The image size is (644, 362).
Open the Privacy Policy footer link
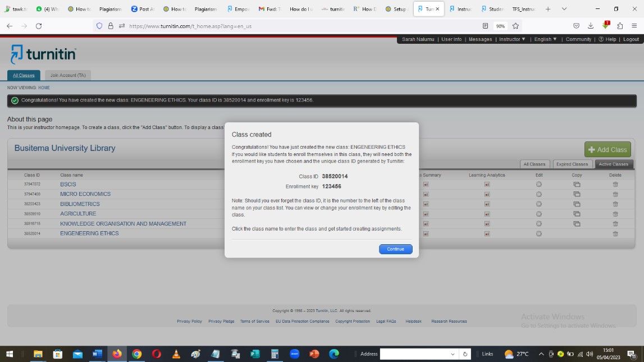click(189, 322)
